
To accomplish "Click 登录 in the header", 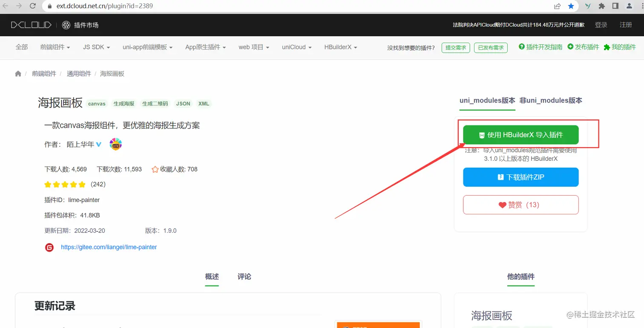I will pyautogui.click(x=601, y=25).
